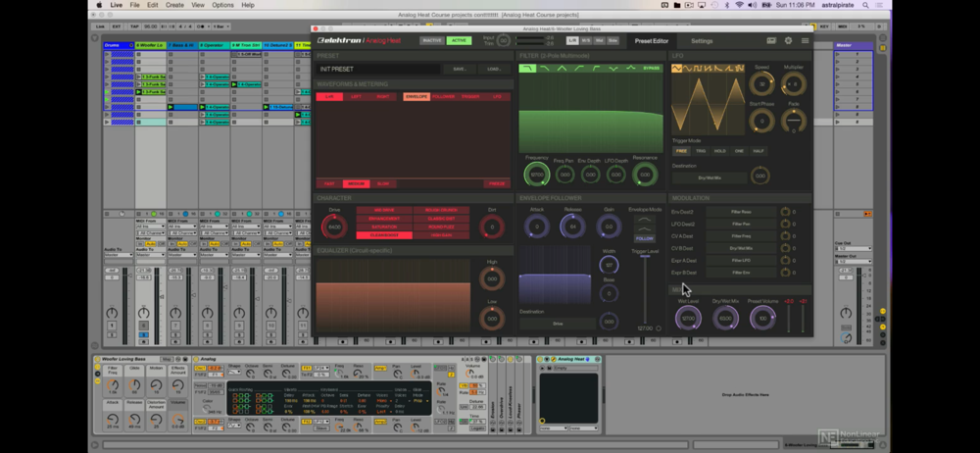Show ENVELOPE in metering view
This screenshot has width=980, height=453.
tap(416, 97)
